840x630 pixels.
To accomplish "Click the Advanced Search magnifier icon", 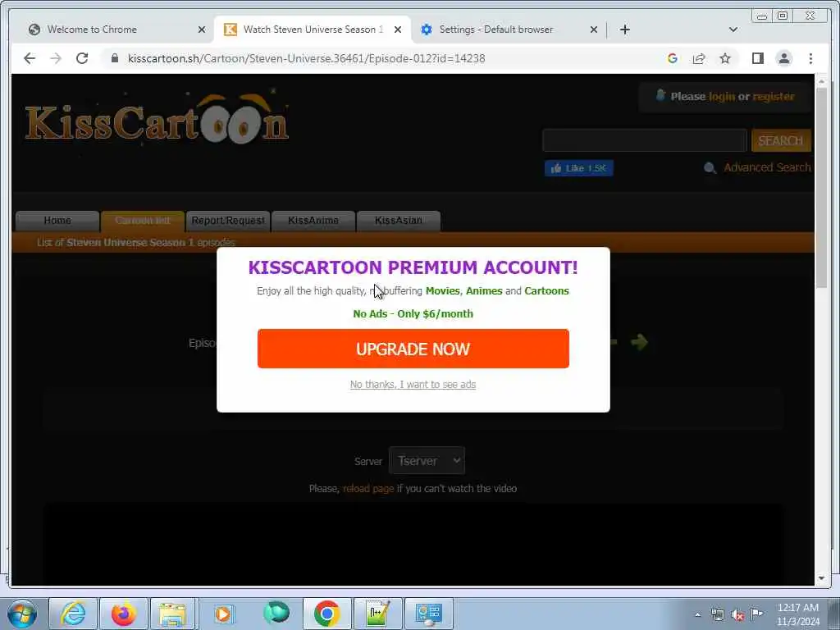I will click(x=710, y=168).
